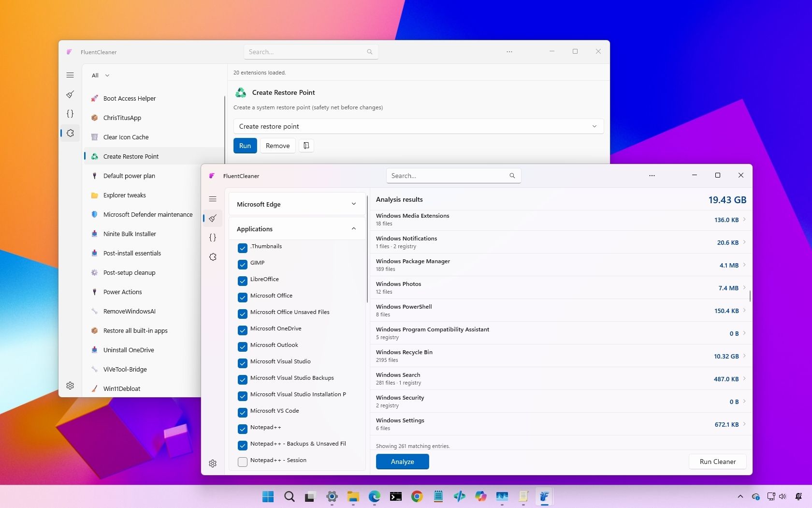Viewport: 812px width, 508px height.
Task: Open extensions puzzle icon in front window sidebar
Action: [x=213, y=257]
